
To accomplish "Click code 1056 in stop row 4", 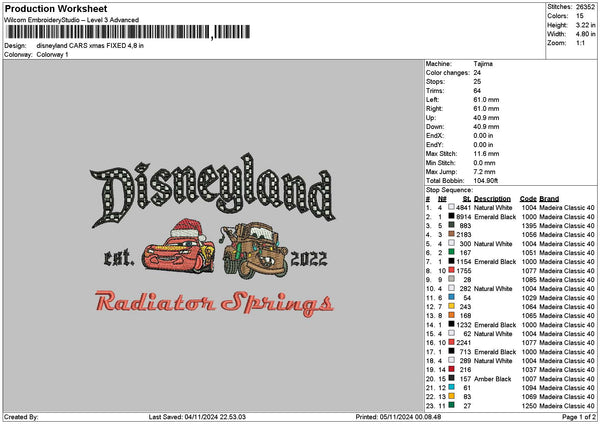I will pyautogui.click(x=529, y=235).
